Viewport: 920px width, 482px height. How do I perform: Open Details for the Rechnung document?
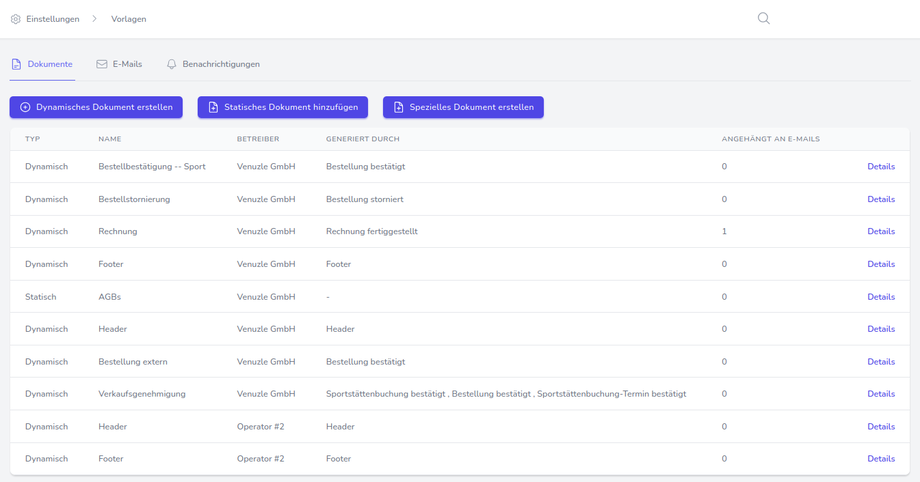(x=880, y=231)
